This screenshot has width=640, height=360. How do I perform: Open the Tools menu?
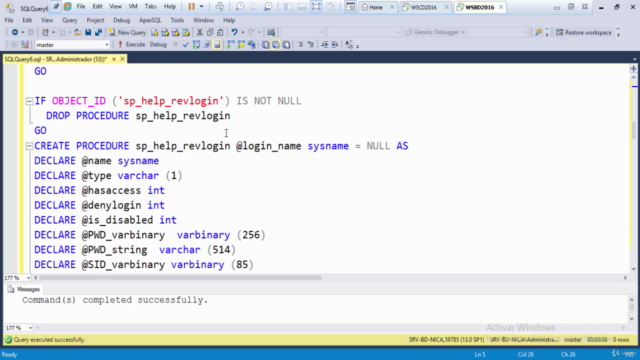click(177, 20)
